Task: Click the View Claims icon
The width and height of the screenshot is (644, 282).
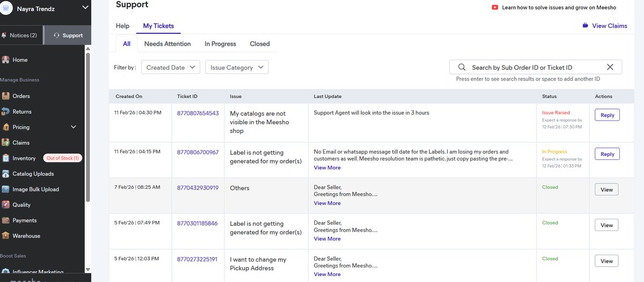Action: 585,26
